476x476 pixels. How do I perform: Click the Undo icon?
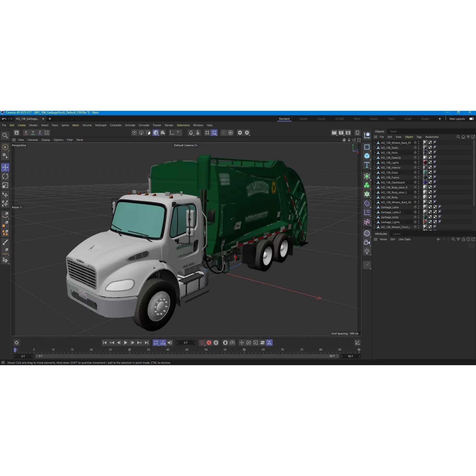tap(4, 119)
